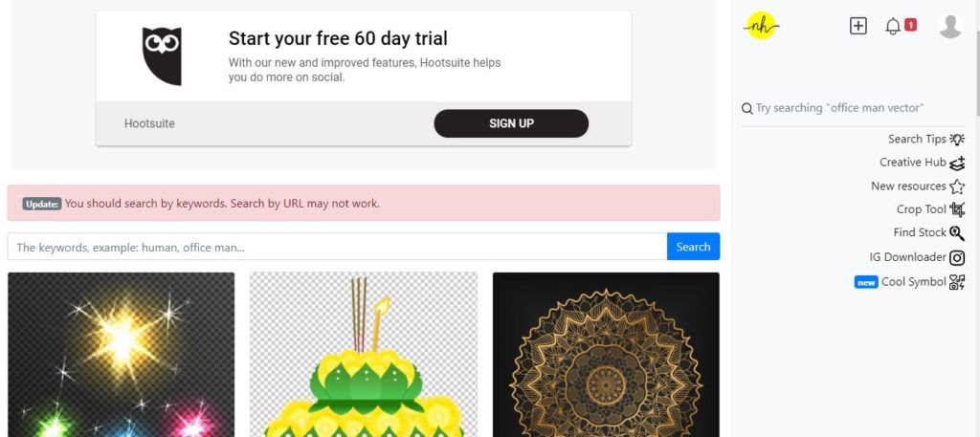Image resolution: width=980 pixels, height=437 pixels.
Task: Click the Creative Hub layers icon
Action: (x=957, y=163)
